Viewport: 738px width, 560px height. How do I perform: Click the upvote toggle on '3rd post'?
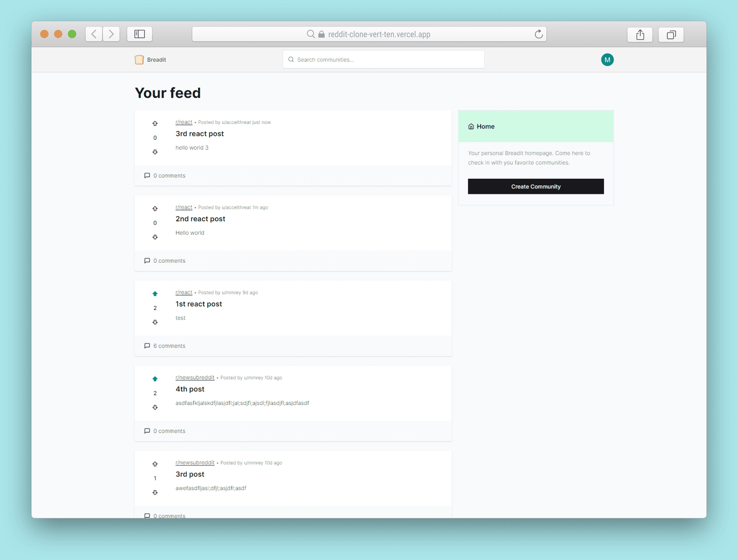155,464
